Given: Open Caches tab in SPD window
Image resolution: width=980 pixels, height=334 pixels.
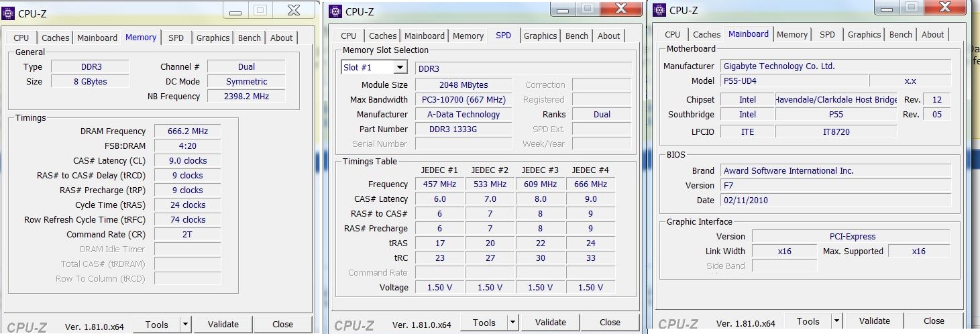Looking at the screenshot, I should point(382,36).
